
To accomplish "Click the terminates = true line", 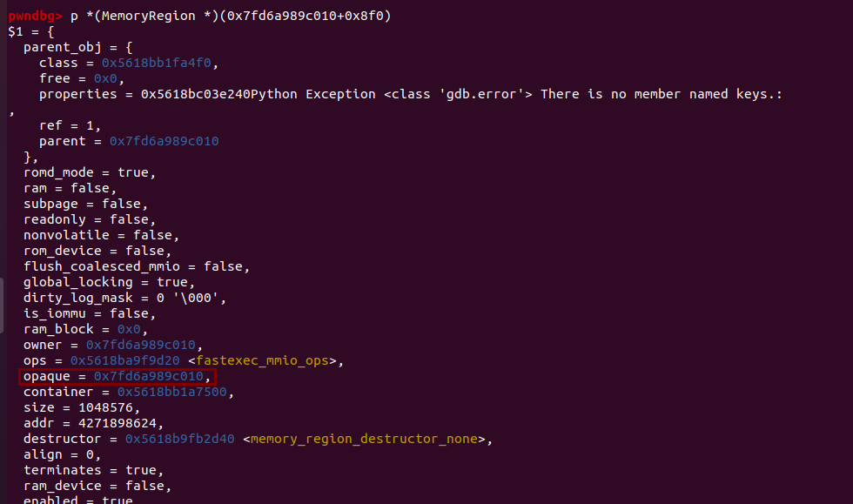I will (93, 470).
